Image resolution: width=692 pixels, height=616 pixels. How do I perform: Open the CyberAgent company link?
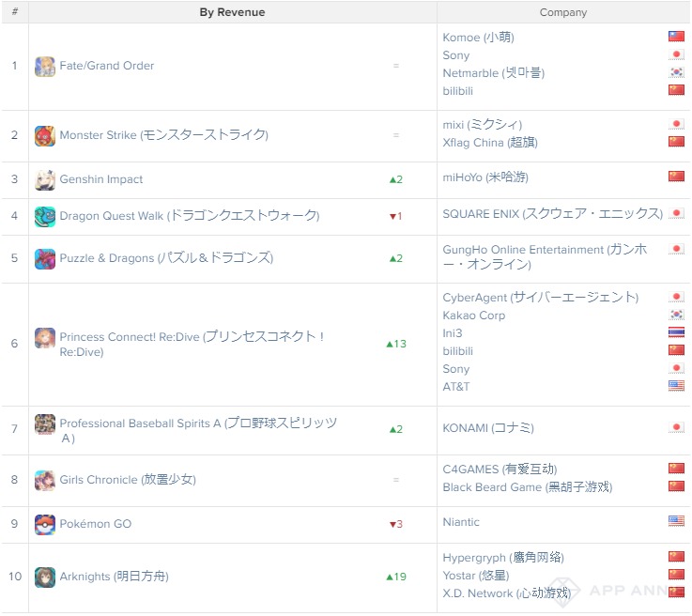[x=541, y=298]
